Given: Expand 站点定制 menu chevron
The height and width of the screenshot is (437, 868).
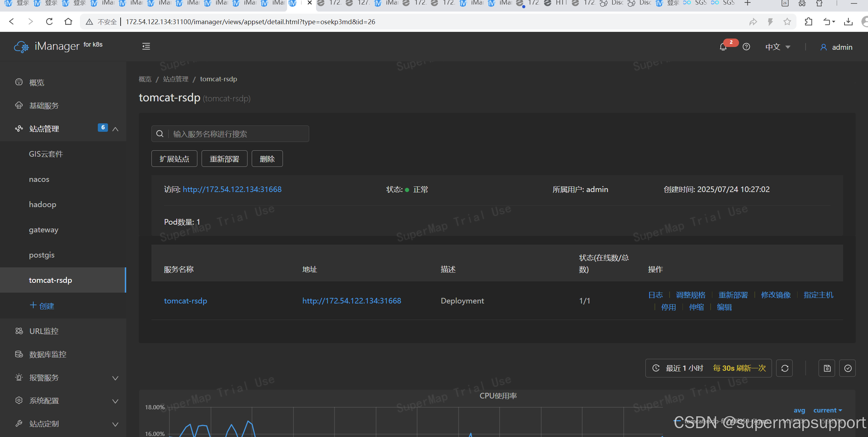Looking at the screenshot, I should 115,424.
